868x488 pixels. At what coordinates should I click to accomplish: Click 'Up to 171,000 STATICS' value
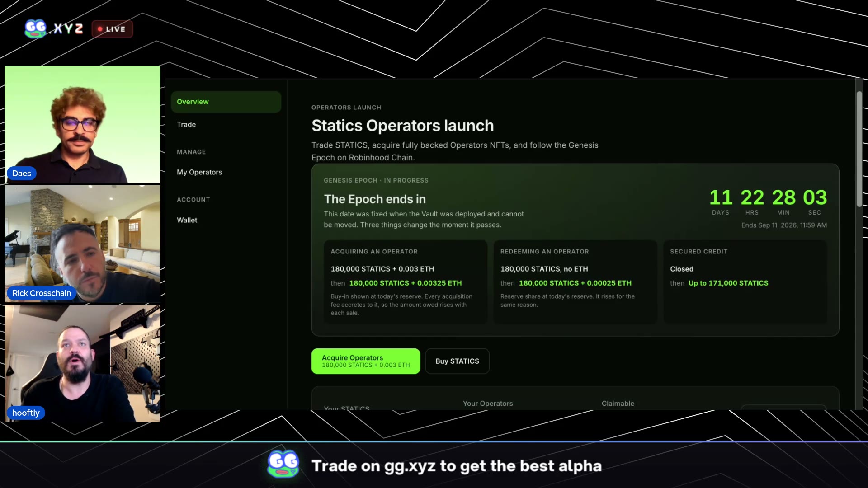(x=728, y=283)
